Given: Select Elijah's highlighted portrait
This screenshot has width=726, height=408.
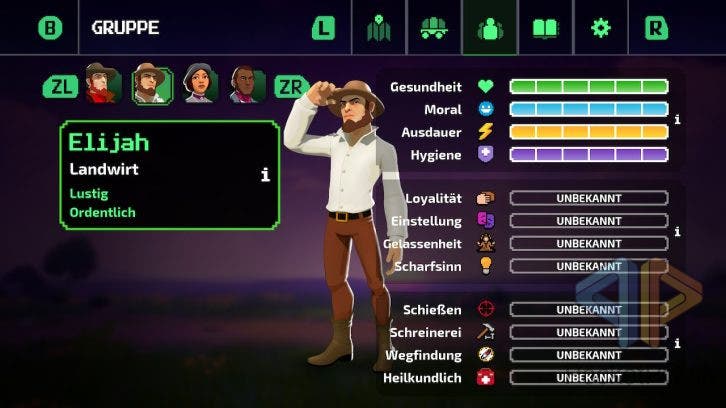Looking at the screenshot, I should (152, 85).
